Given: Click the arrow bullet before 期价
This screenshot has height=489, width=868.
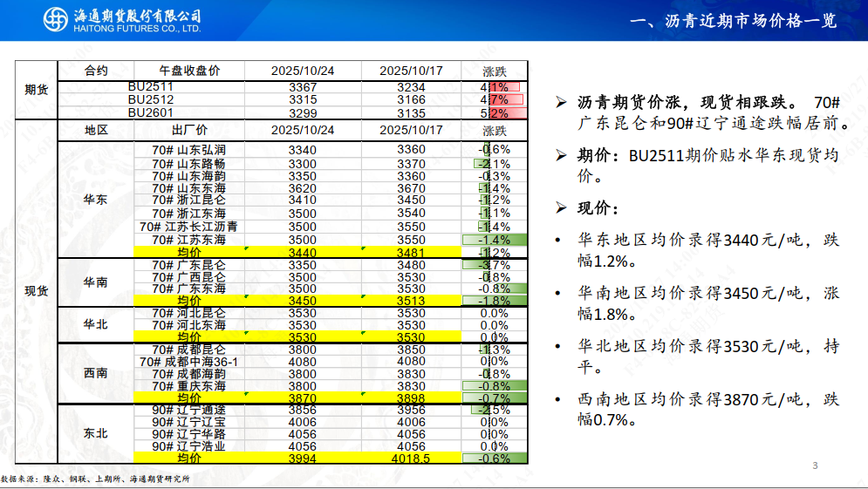Looking at the screenshot, I should coord(562,157).
